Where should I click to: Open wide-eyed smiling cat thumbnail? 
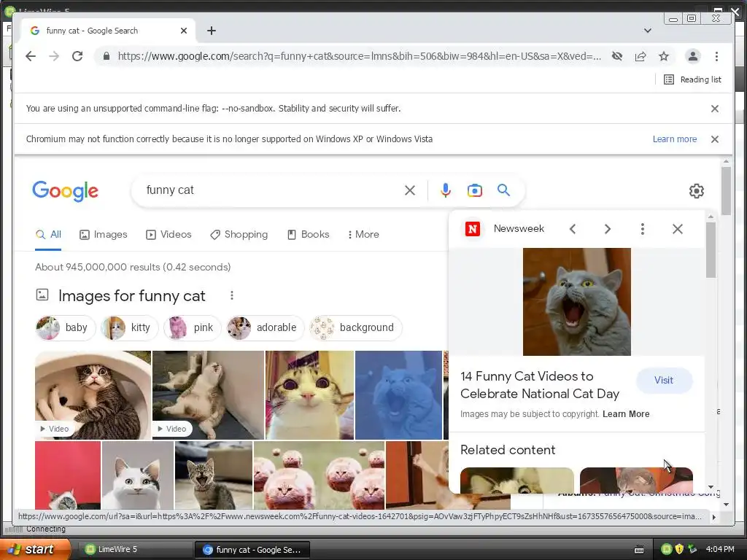[x=309, y=394]
